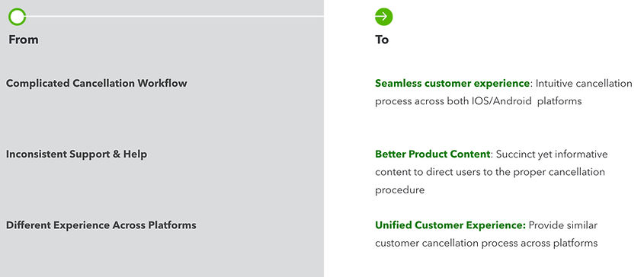644x277 pixels.
Task: Click Inconsistent Support & Help text
Action: (76, 154)
